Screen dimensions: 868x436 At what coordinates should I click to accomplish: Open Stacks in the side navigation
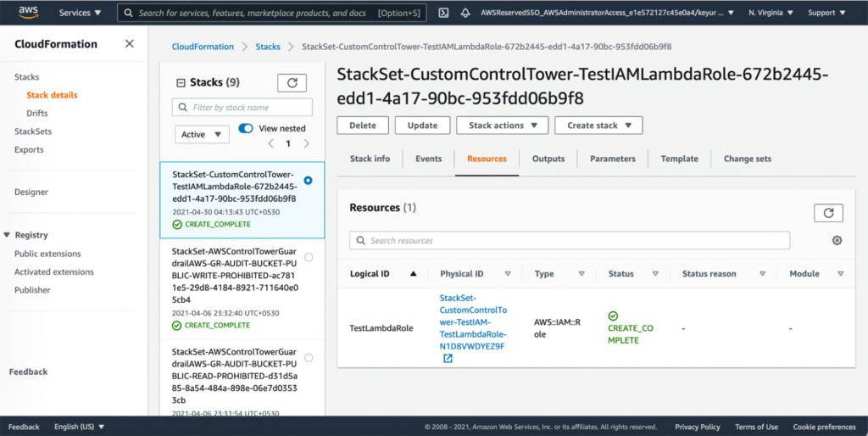(x=26, y=76)
